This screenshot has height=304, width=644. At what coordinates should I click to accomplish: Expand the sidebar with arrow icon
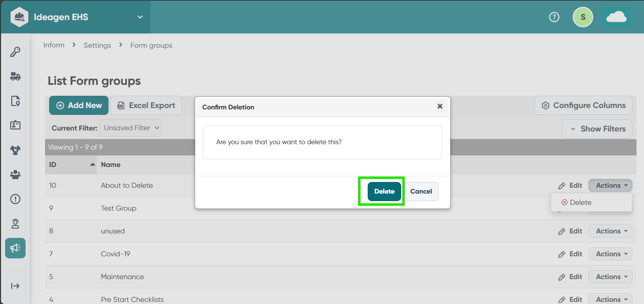point(15,286)
